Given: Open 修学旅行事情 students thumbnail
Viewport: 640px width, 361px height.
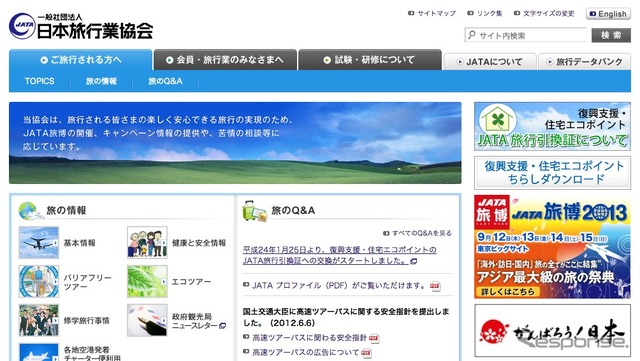Looking at the screenshot, I should pyautogui.click(x=38, y=320).
